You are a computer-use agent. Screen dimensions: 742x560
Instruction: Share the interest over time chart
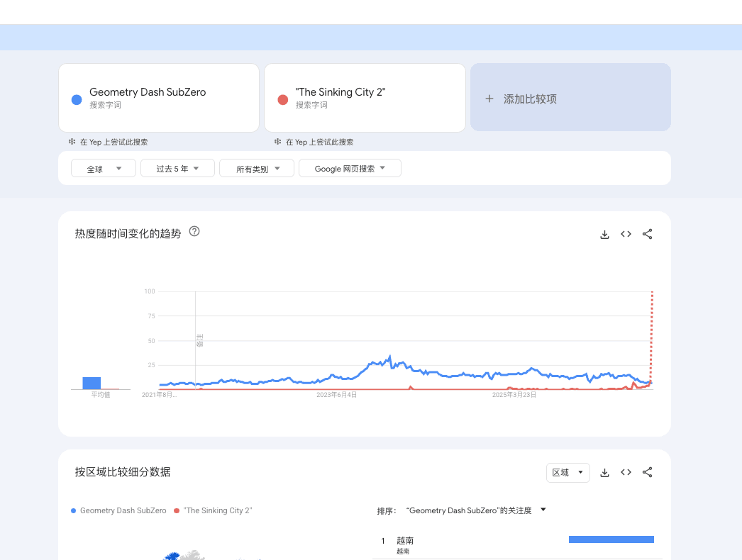[648, 234]
